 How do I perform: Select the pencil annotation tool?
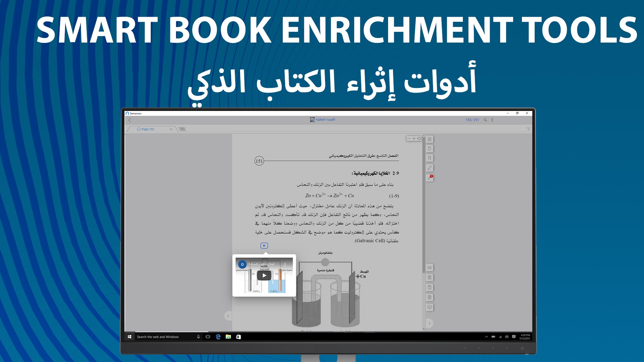(x=429, y=168)
